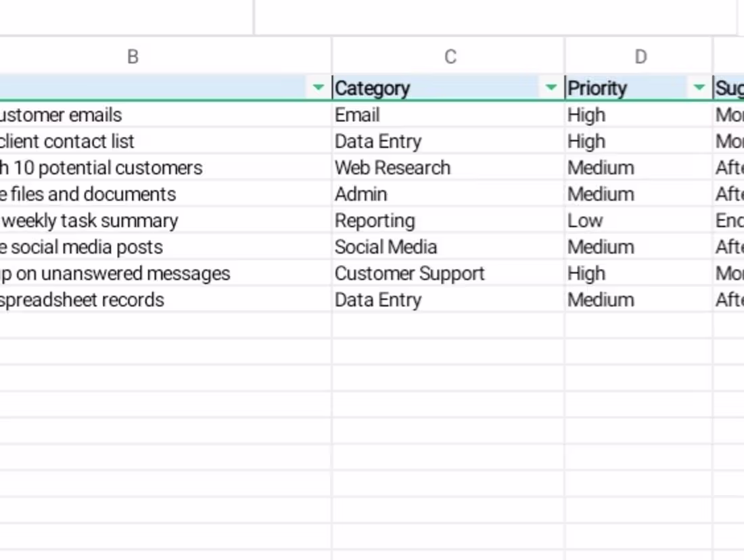
Task: Select 'Data Entry' in the client contact list row
Action: click(x=448, y=141)
